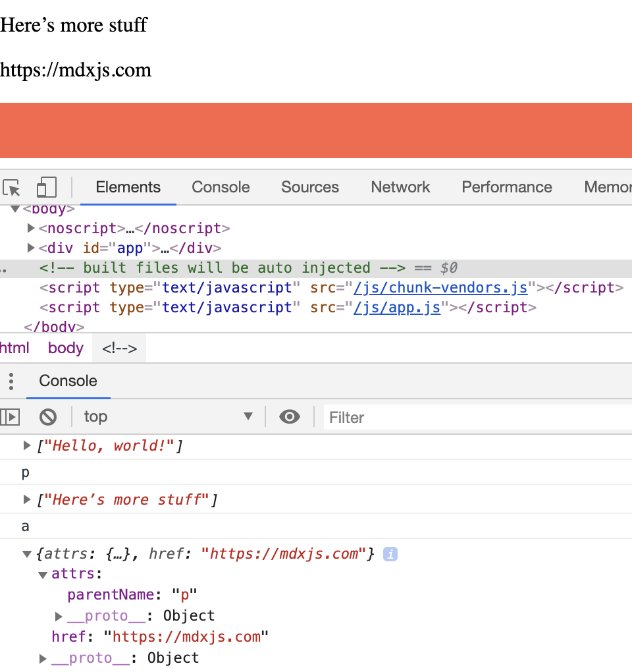Toggle the device toolbar icon
The height and width of the screenshot is (672, 632).
[46, 187]
